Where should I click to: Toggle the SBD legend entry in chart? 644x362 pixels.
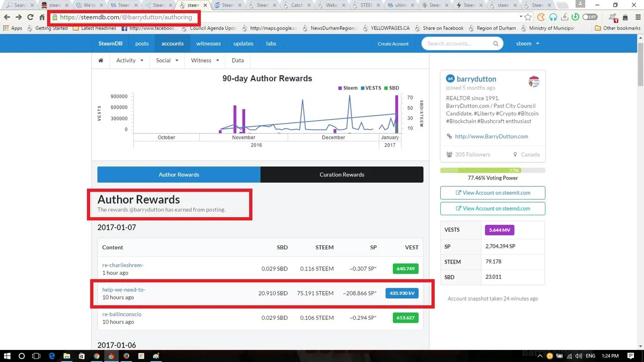point(391,88)
